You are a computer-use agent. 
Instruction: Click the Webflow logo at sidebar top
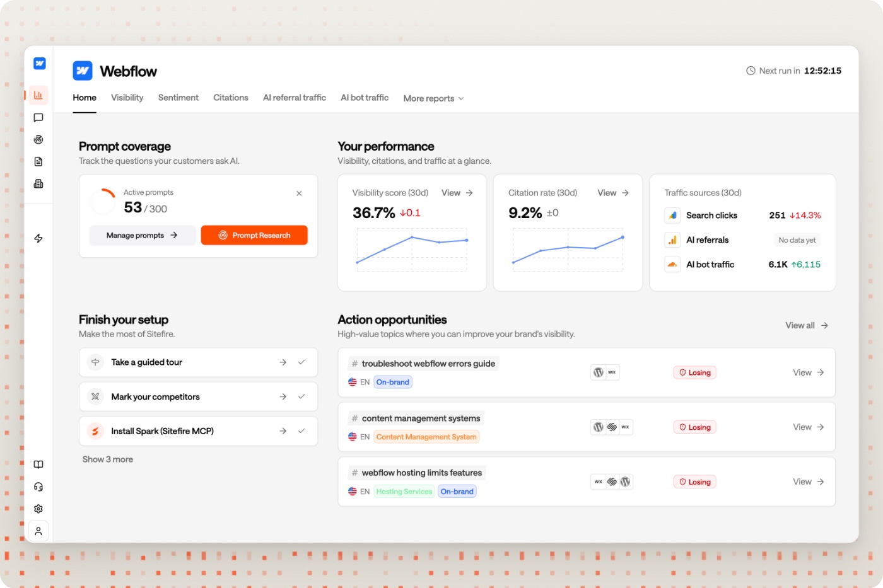[x=39, y=63]
